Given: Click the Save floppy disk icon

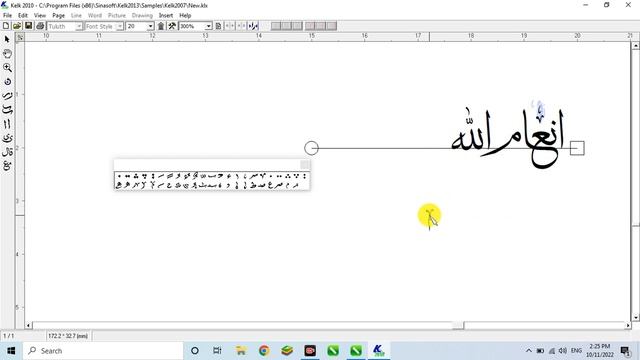Looking at the screenshot, I should (x=29, y=26).
